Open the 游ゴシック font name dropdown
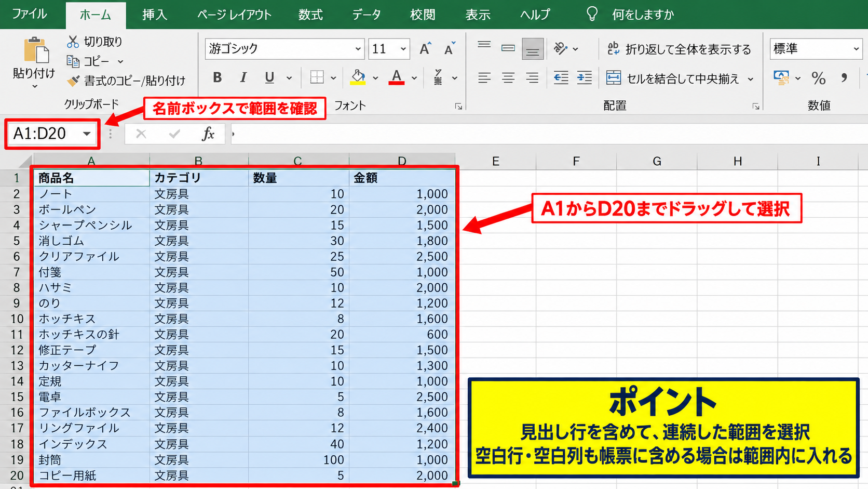Screen dimensions: 868x489 point(358,49)
